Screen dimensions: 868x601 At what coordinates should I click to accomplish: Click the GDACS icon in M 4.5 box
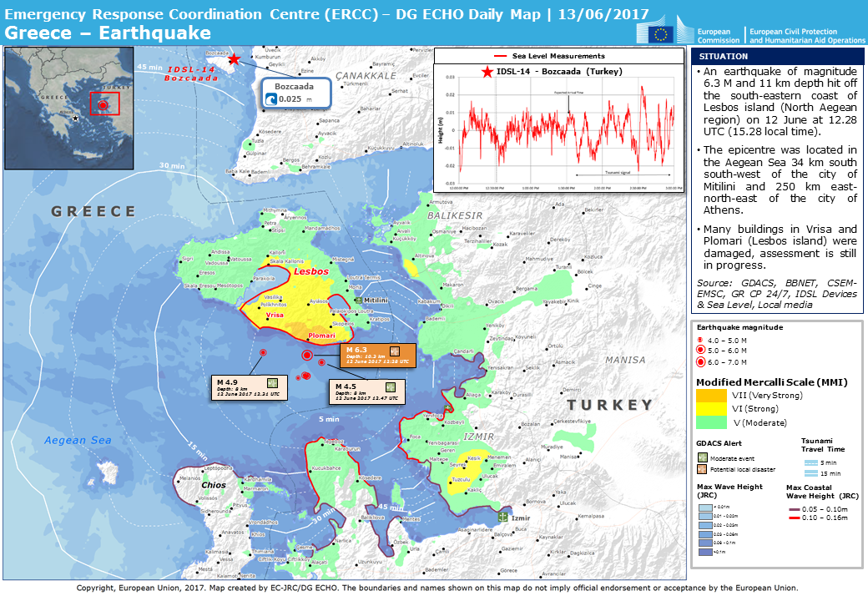point(389,387)
